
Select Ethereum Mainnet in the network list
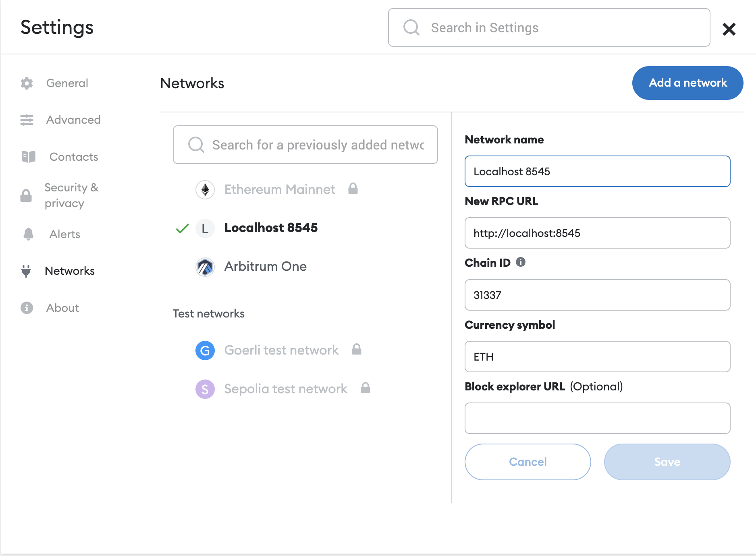[x=280, y=189]
